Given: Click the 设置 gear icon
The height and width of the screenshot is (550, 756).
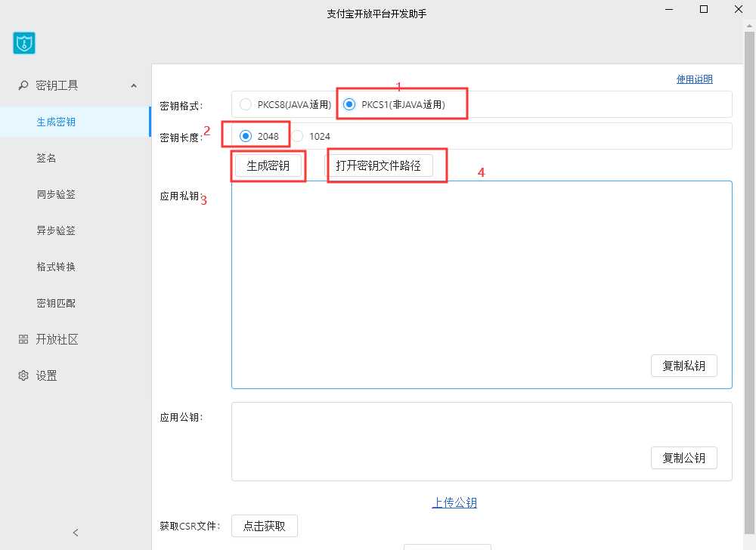Looking at the screenshot, I should (23, 375).
